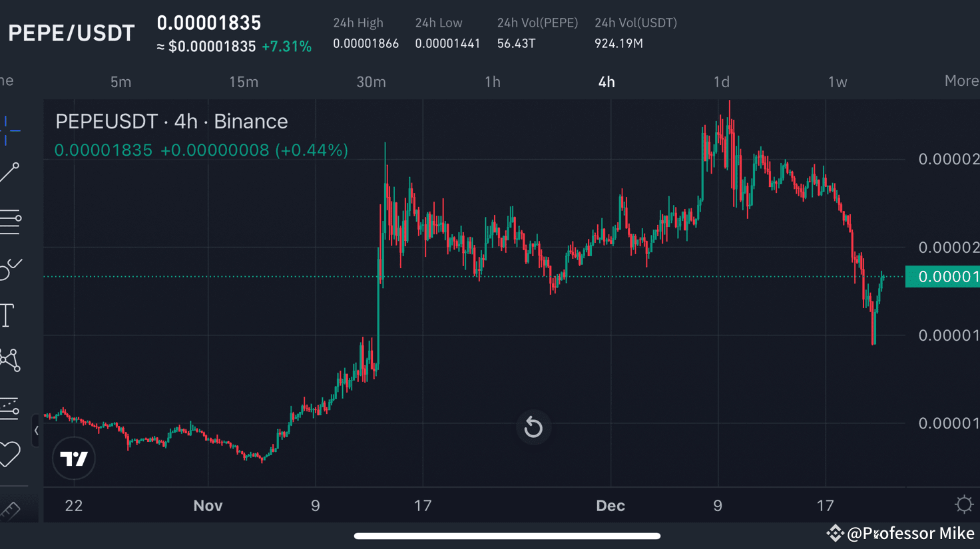Open the pattern drawing tool
The image size is (980, 549).
tap(10, 360)
